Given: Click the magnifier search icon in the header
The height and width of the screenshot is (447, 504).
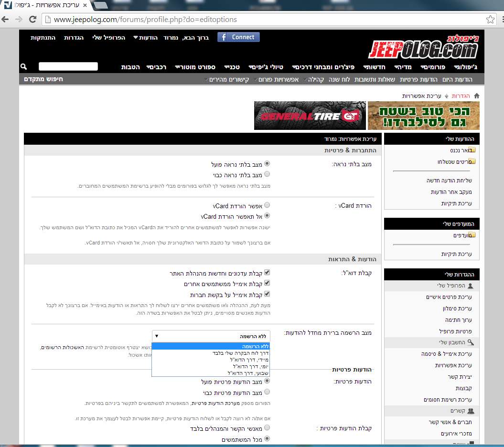Looking at the screenshot, I should click(24, 66).
